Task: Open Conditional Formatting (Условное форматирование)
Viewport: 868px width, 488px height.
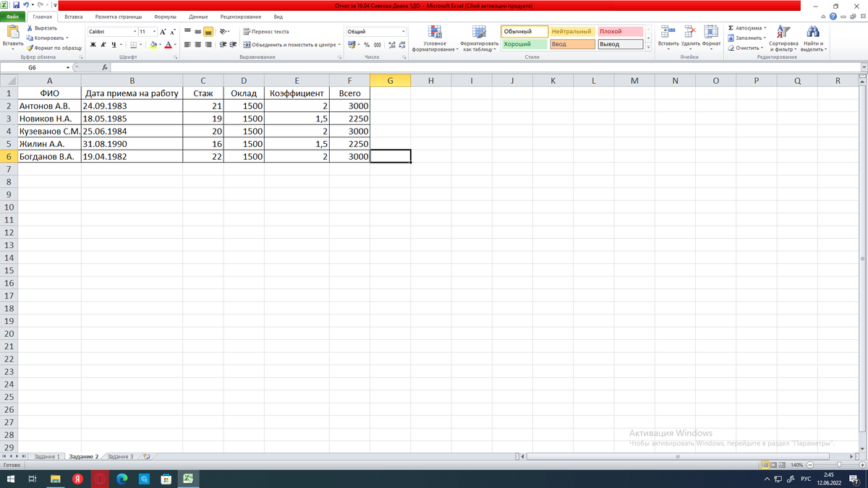Action: (434, 39)
